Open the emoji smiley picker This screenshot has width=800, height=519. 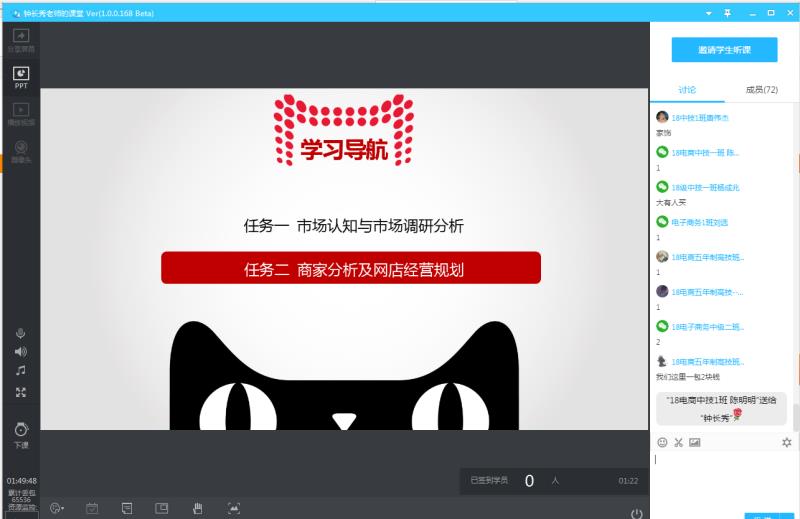pyautogui.click(x=662, y=442)
